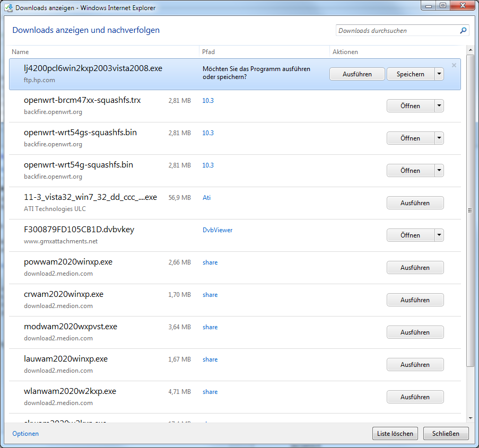Viewport: 479px width, 448px height.
Task: Open 10.3 folder link for openwrt-wrt54gs-squashfs.bin
Action: tap(208, 133)
